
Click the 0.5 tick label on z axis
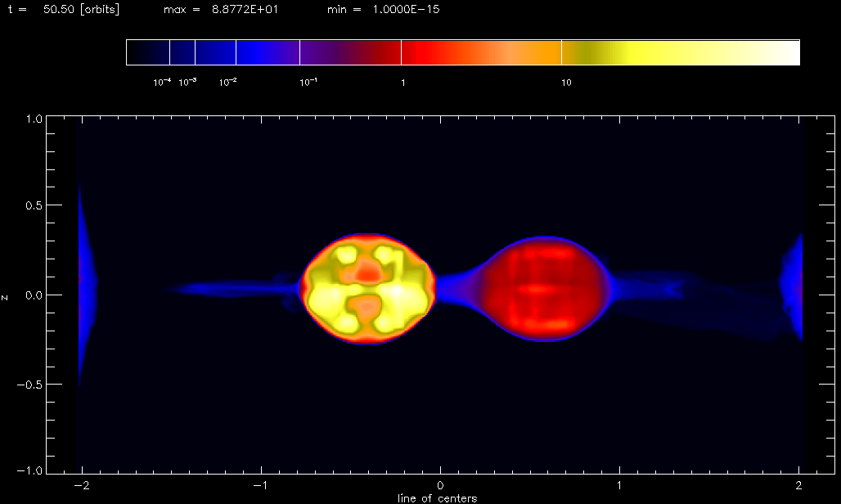[x=34, y=206]
